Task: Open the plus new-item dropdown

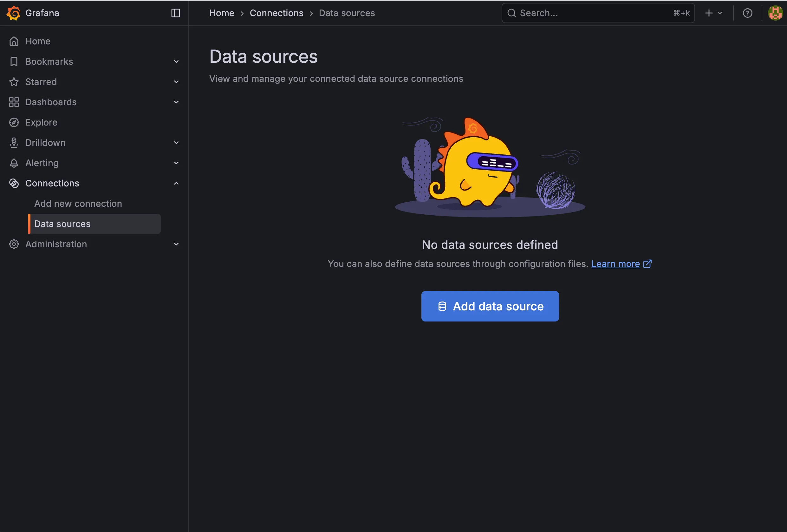Action: 713,13
